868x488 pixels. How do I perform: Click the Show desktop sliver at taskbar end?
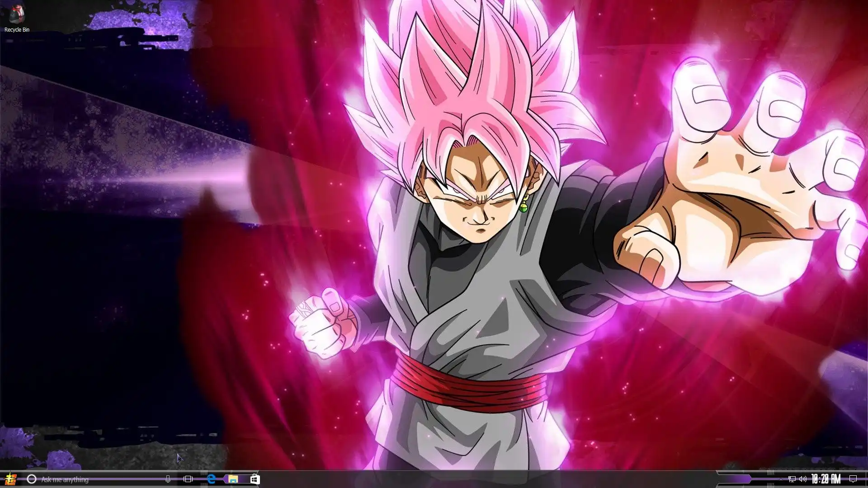point(866,479)
